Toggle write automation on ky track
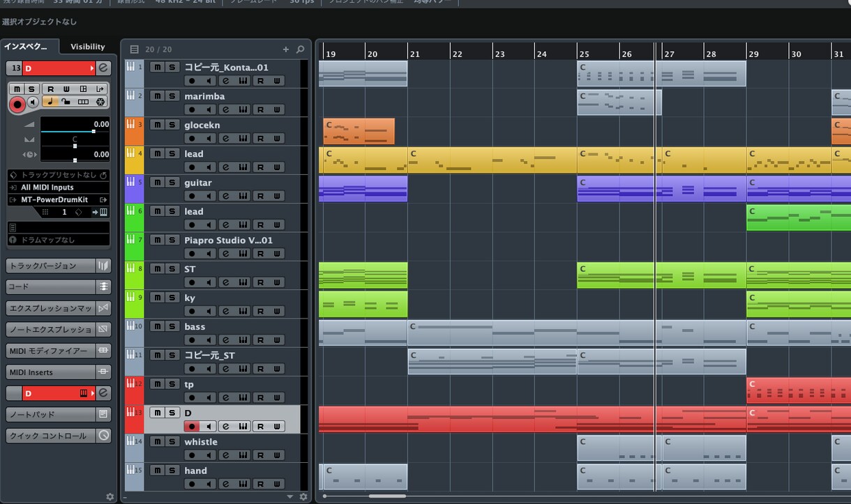This screenshot has height=504, width=851. (277, 311)
